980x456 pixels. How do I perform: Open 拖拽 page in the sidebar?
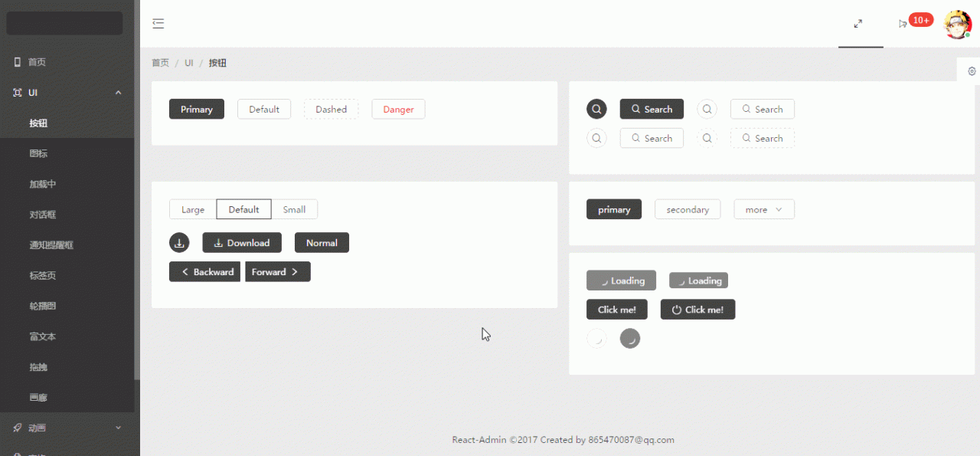[x=67, y=367]
